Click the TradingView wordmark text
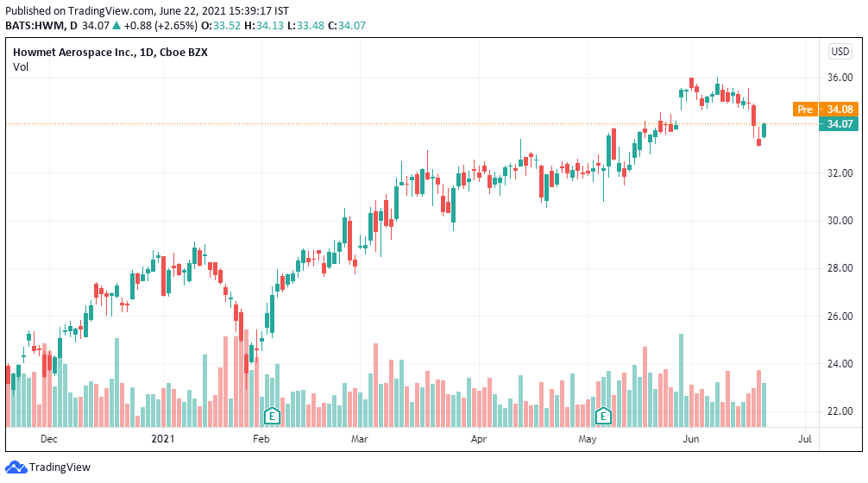Viewport: 868px width, 483px height. [60, 467]
